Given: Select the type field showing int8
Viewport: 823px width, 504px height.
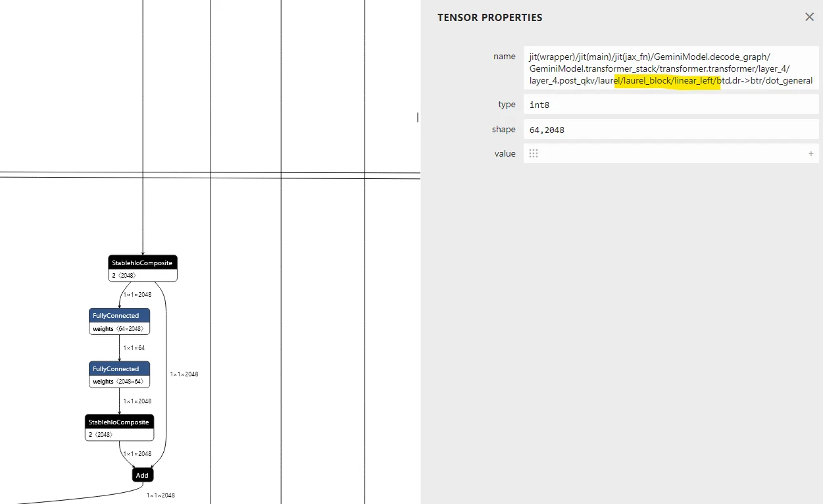Looking at the screenshot, I should click(x=671, y=105).
